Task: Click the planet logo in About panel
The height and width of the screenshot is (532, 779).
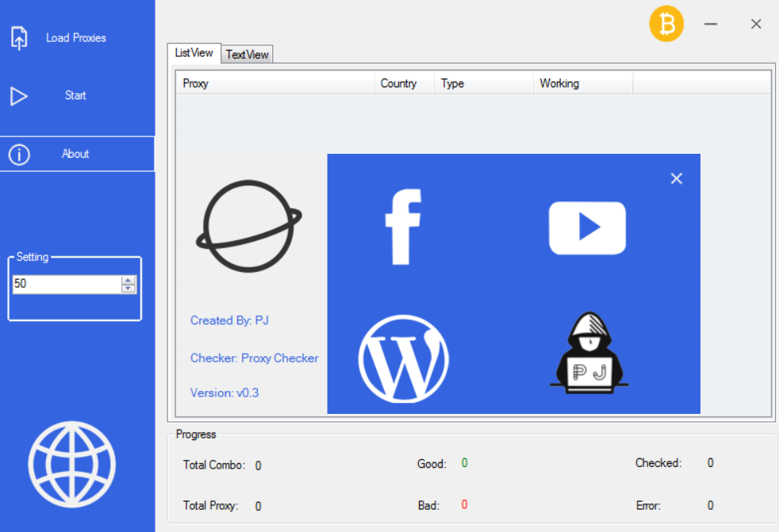Action: click(248, 226)
